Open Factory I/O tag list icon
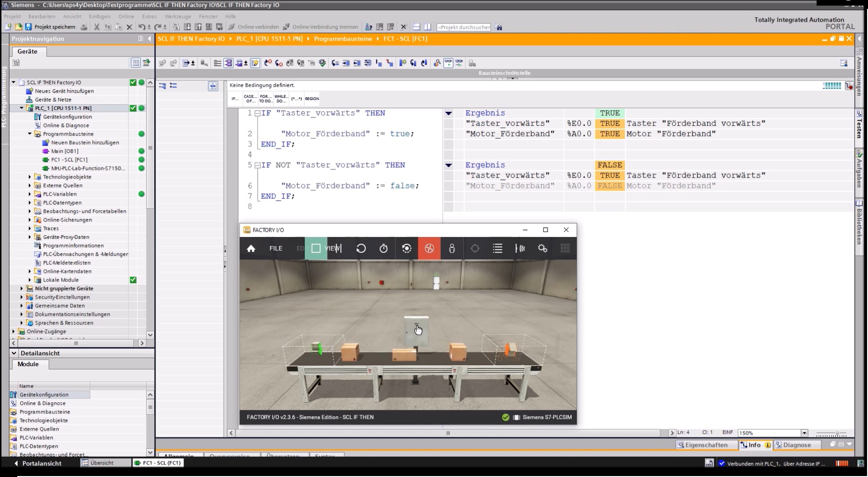The height and width of the screenshot is (477, 868). tap(498, 248)
